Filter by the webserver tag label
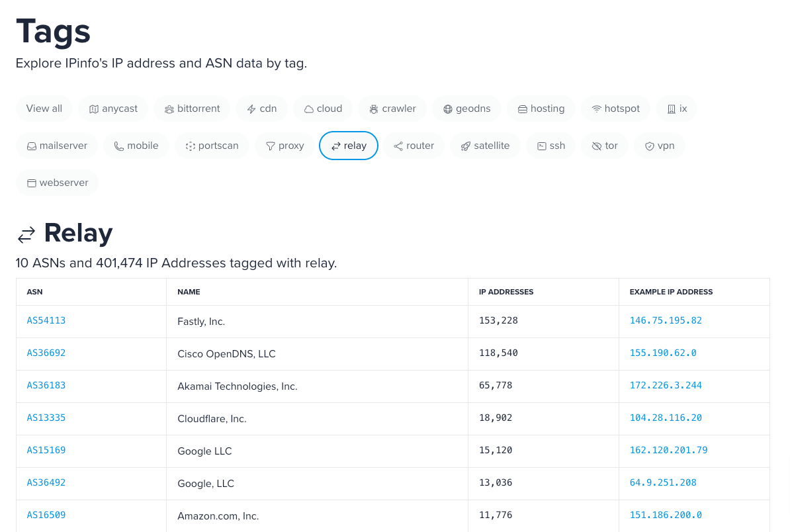 click(64, 183)
